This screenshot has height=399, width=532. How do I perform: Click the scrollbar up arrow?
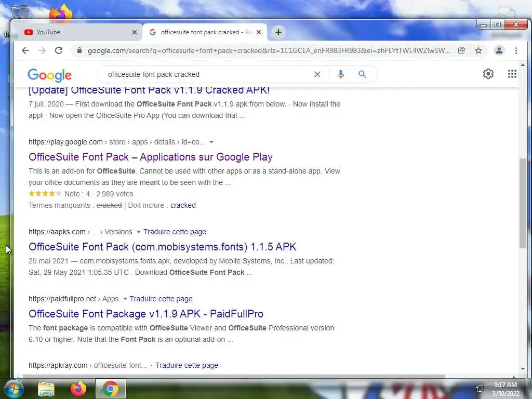[523, 65]
